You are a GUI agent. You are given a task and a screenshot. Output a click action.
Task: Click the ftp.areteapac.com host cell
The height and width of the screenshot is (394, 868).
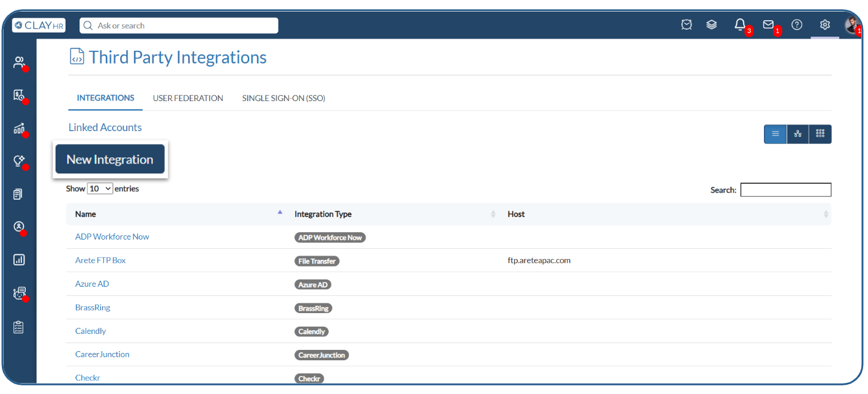coord(539,260)
